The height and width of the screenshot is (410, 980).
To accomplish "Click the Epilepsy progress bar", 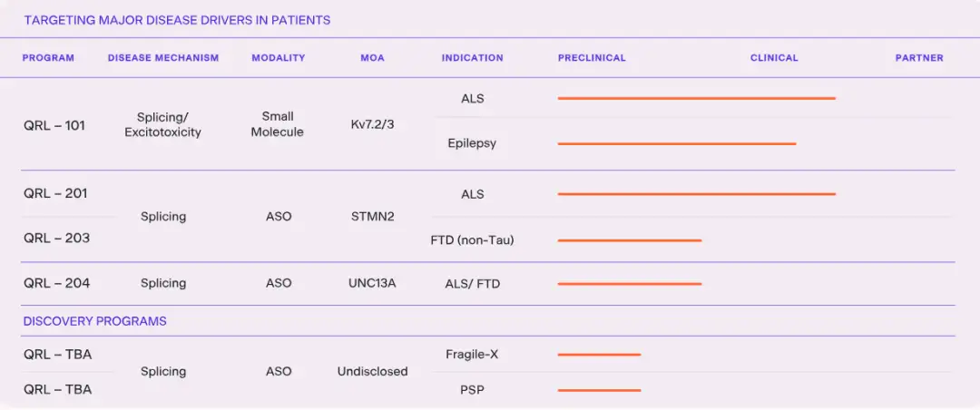I will click(677, 143).
